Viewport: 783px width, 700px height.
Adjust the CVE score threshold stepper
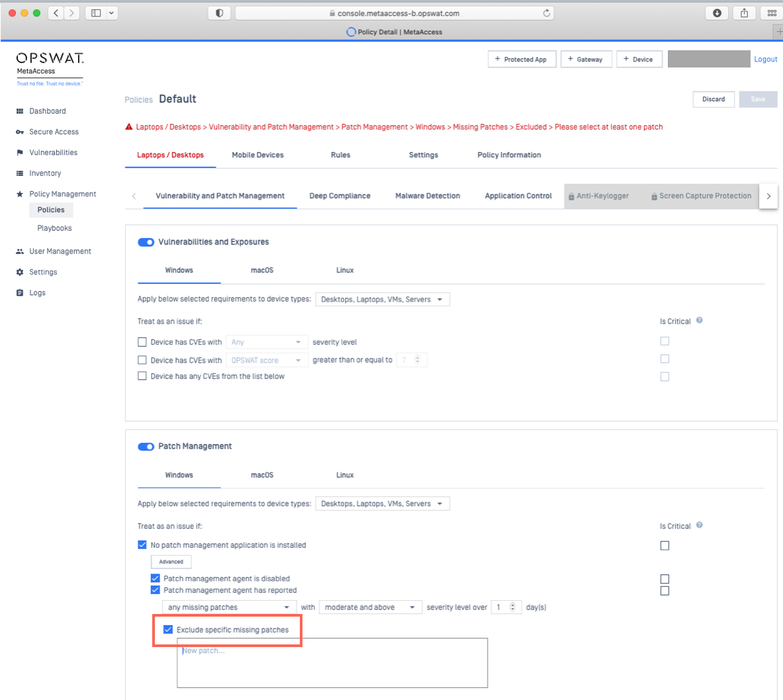tap(418, 359)
